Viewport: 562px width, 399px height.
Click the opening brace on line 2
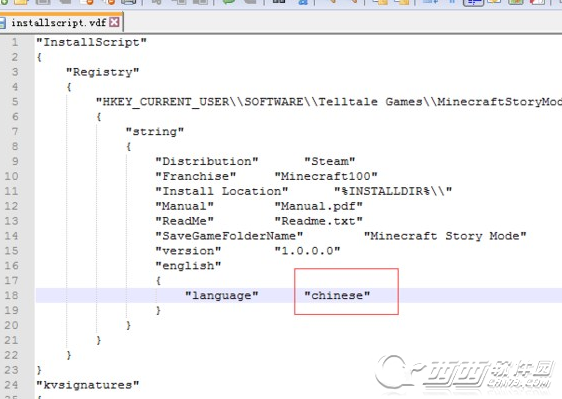[39, 57]
